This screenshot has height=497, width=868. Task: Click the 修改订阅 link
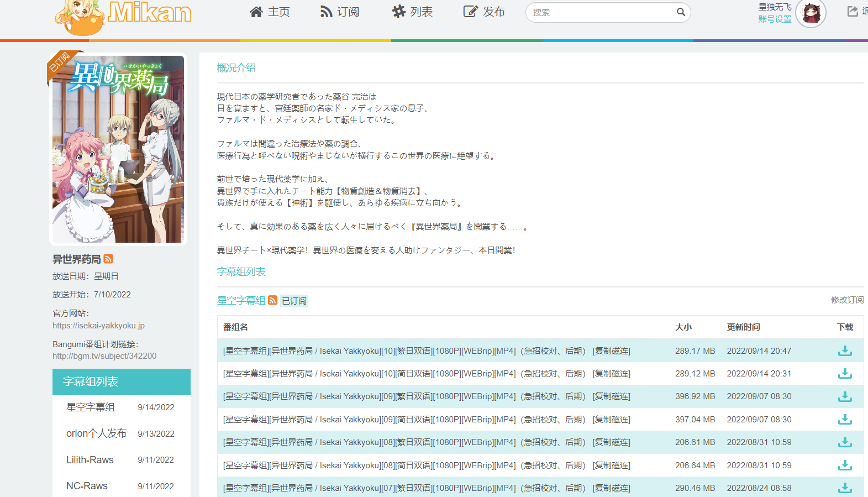click(846, 300)
